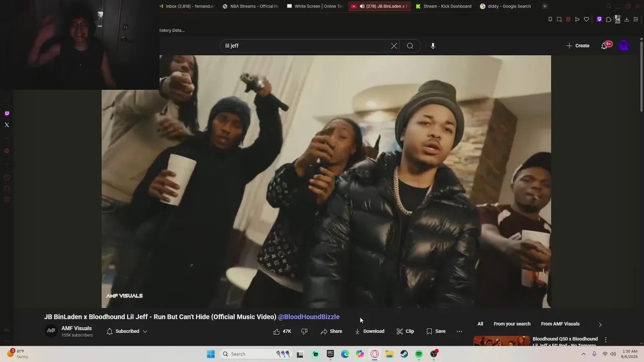The image size is (644, 362).
Task: Open the @BloodHoundBizzle channel link
Action: click(x=308, y=317)
